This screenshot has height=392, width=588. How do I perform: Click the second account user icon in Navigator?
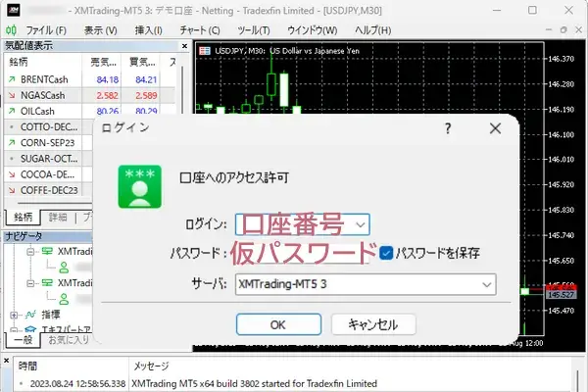coord(64,299)
